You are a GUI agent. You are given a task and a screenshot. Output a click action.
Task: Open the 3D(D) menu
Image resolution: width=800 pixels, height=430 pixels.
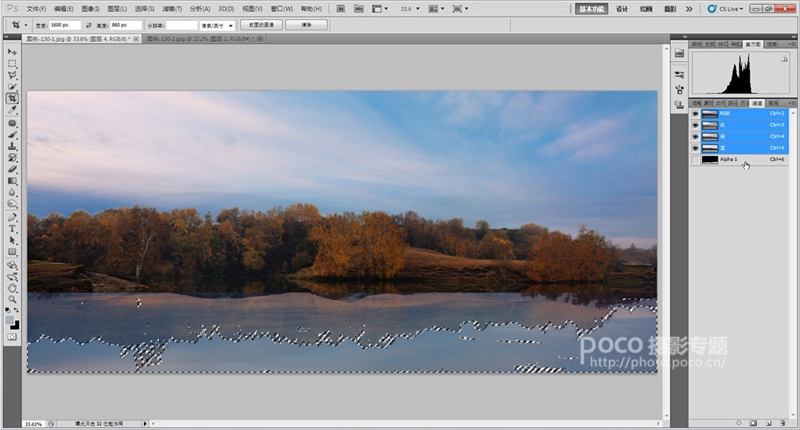(226, 9)
